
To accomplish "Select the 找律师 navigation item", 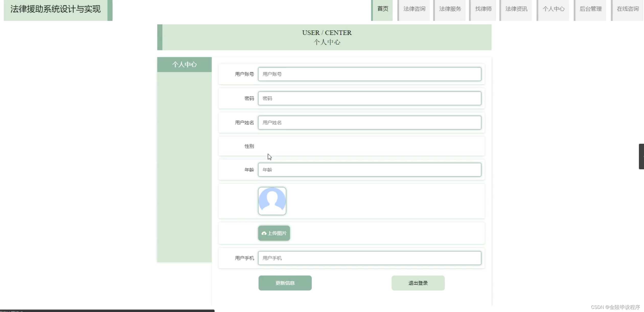I will click(x=483, y=9).
